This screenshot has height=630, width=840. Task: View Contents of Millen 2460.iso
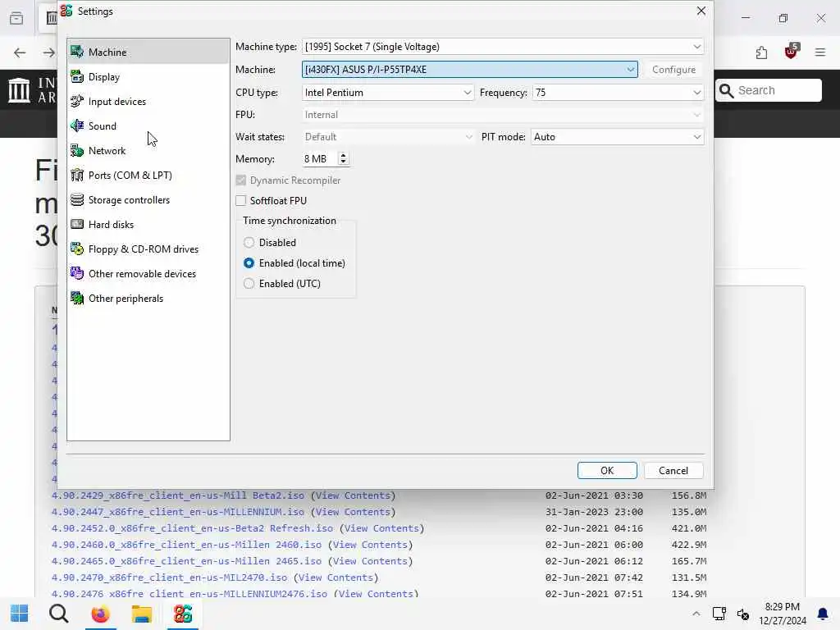[370, 545]
